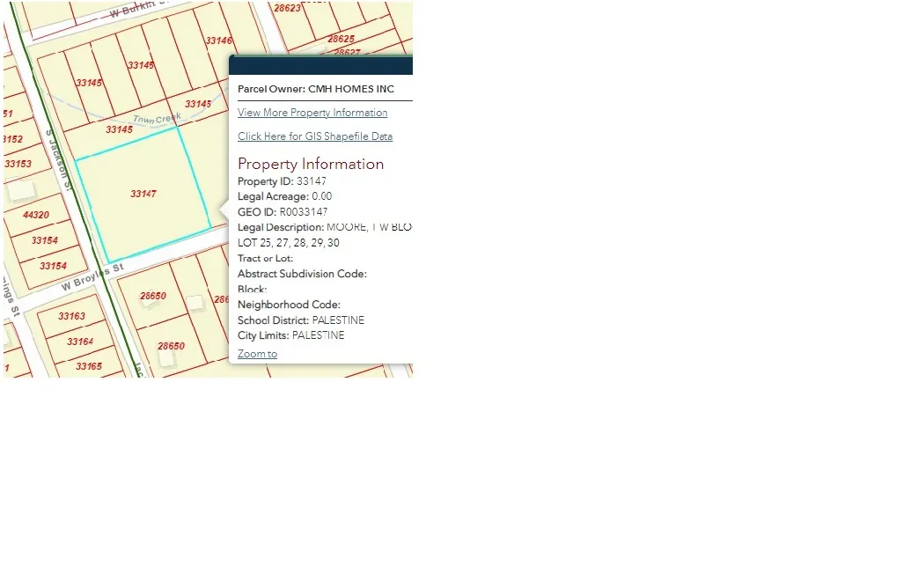Select the highlighted parcel 33147 on map
This screenshot has width=918, height=588.
(x=143, y=194)
